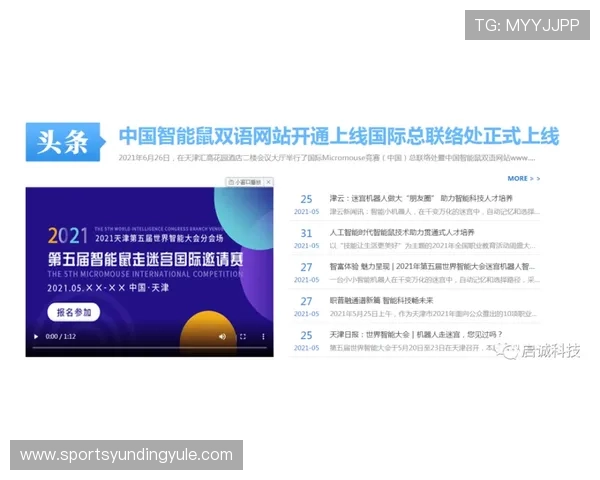Image resolution: width=600 pixels, height=480 pixels.
Task: Open the MORE >> news link
Action: [524, 178]
